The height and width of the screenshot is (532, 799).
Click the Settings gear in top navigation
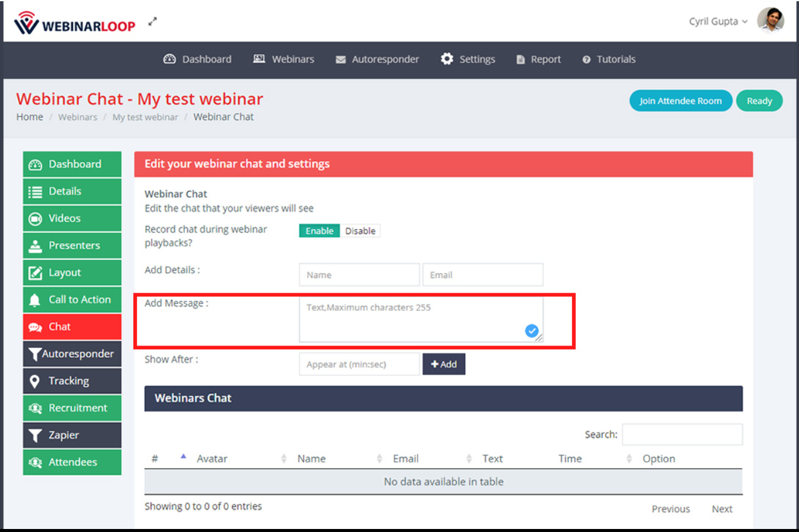pyautogui.click(x=447, y=59)
